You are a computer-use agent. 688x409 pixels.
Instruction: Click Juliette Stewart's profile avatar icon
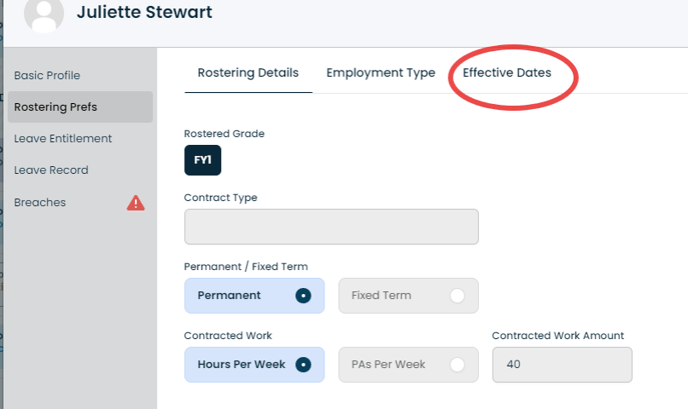(x=44, y=15)
